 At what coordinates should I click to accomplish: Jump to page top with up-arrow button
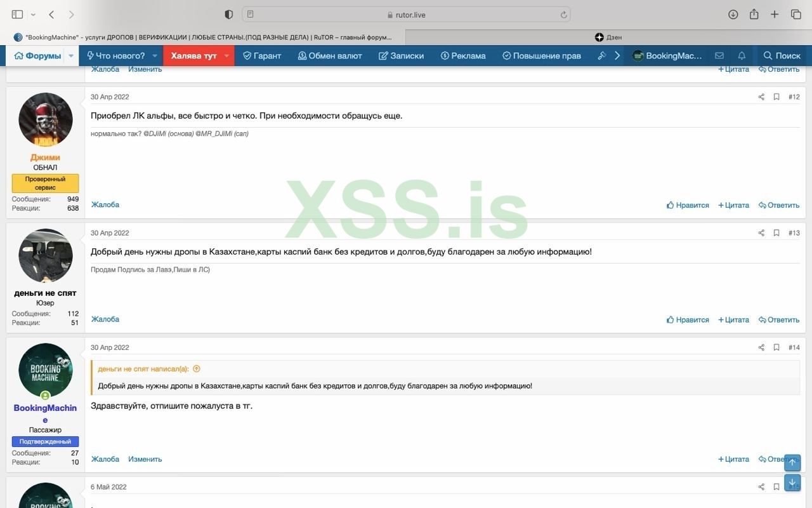[x=792, y=462]
